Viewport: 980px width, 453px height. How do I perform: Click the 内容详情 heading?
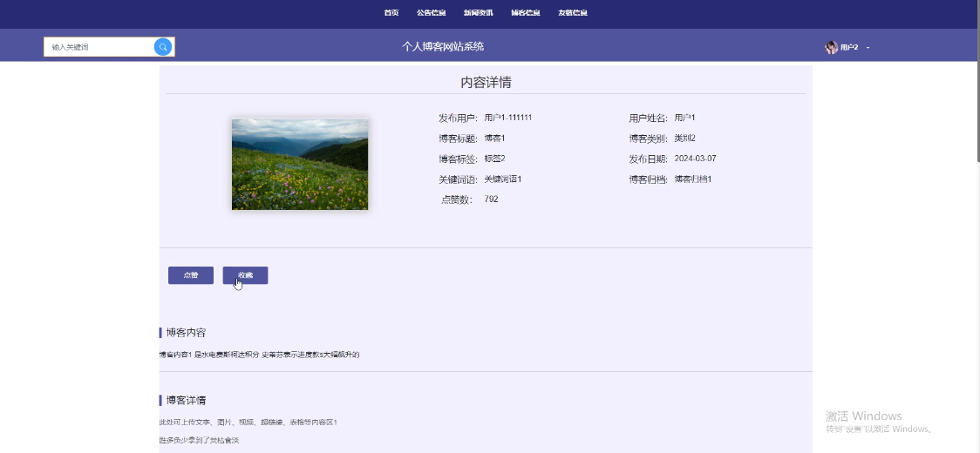pyautogui.click(x=487, y=83)
